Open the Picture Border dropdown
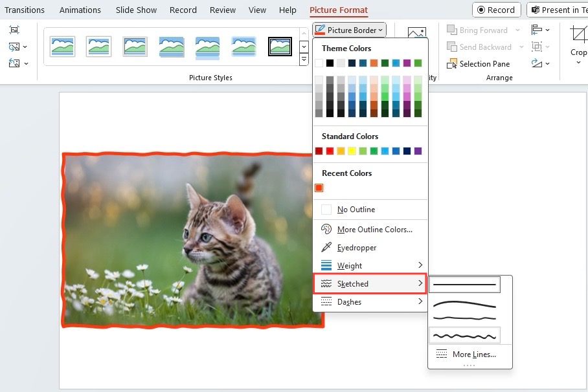The image size is (588, 392). click(349, 30)
